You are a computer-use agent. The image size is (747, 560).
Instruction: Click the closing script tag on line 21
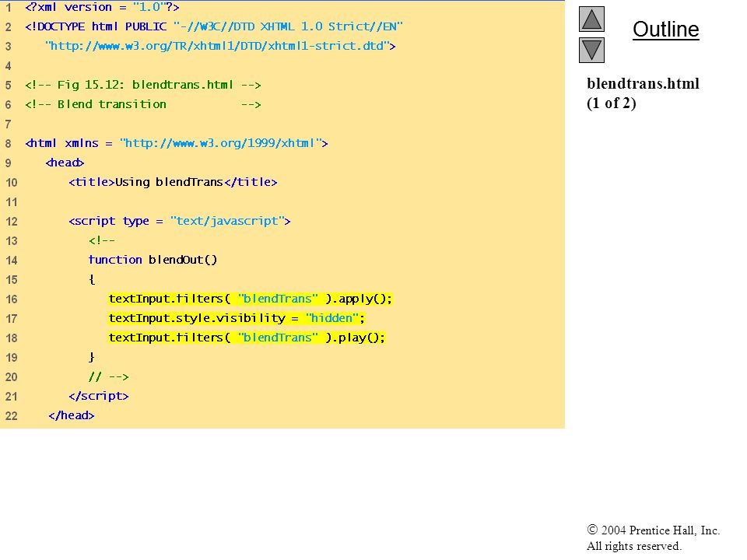99,396
